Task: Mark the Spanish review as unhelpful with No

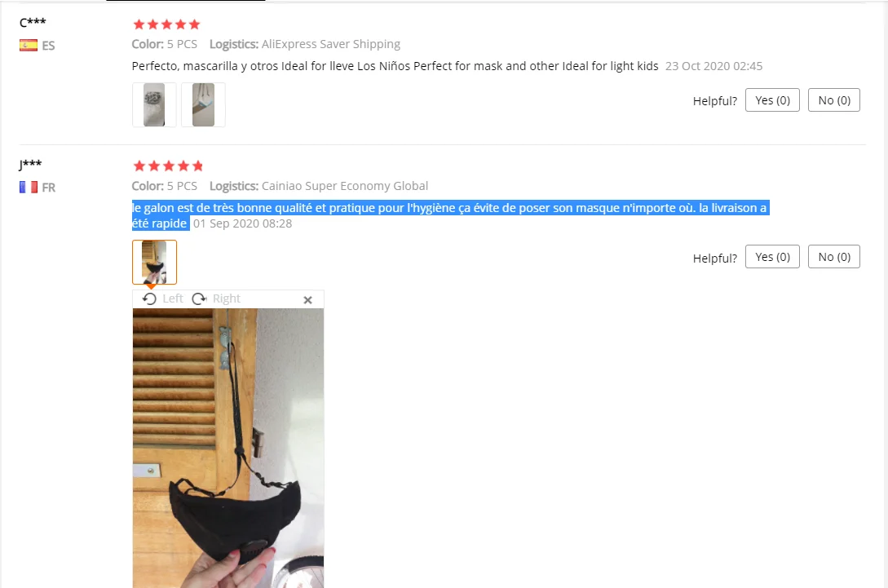Action: (833, 100)
